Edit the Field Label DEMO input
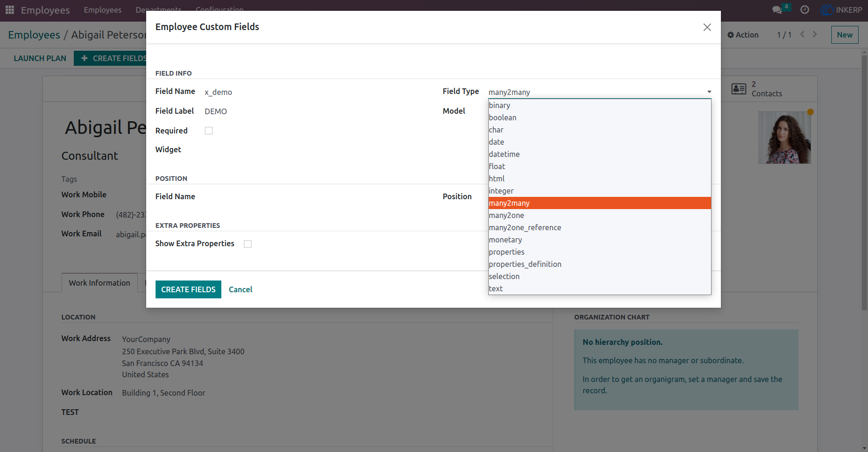868x452 pixels. click(315, 111)
